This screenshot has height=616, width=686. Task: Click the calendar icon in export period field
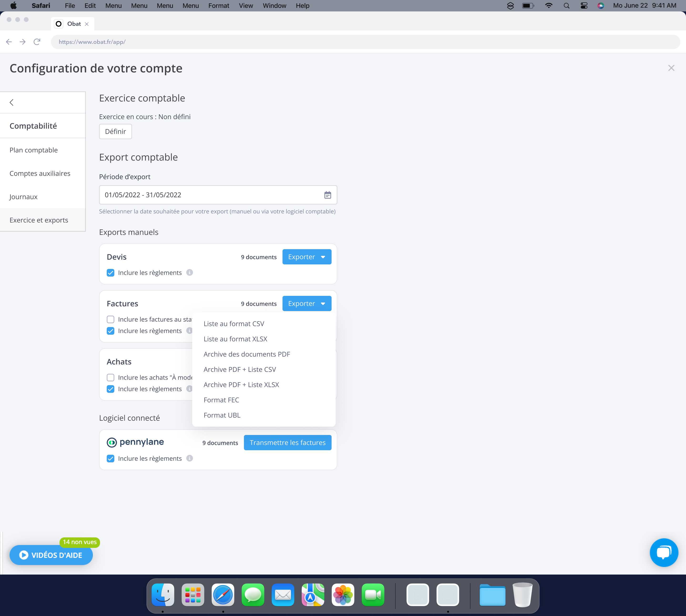(327, 195)
